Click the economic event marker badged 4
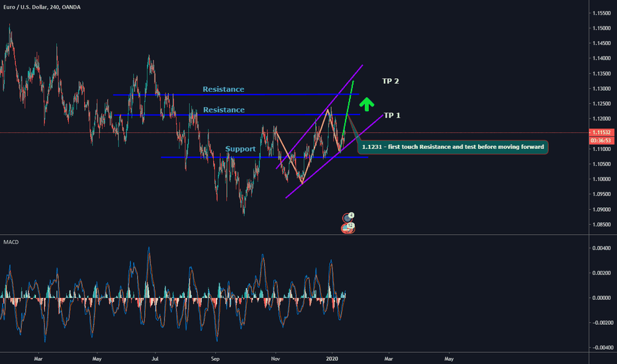This screenshot has height=364, width=617. point(348,217)
